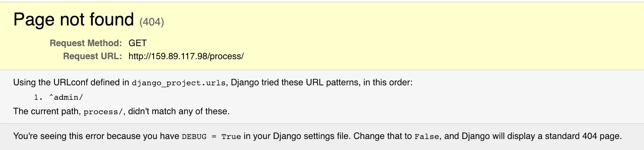Click the 'The current path,' text
644x150 pixels.
[47, 111]
